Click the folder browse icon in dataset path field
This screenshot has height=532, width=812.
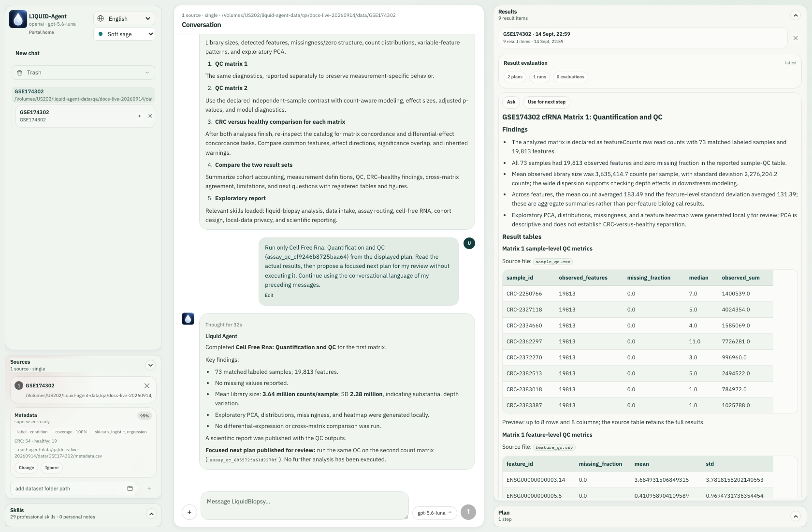(x=130, y=488)
